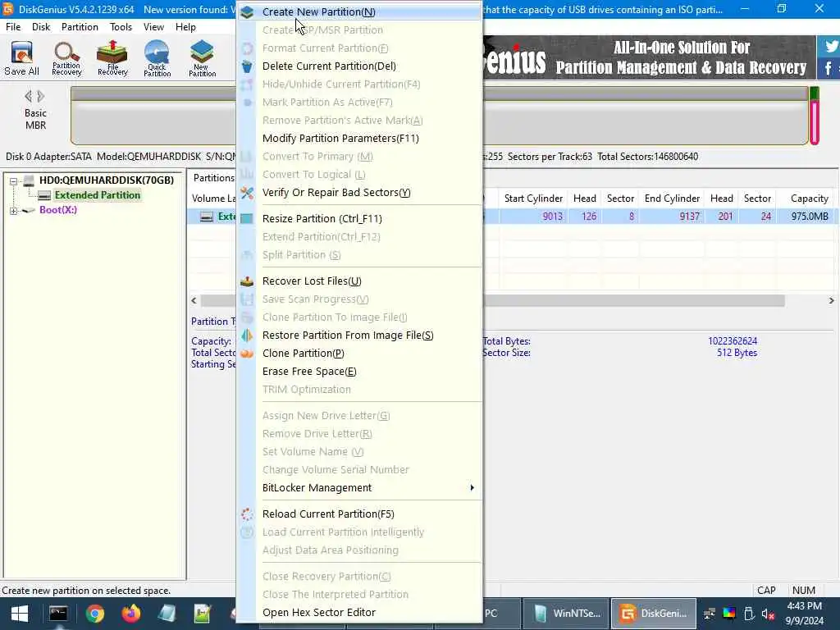This screenshot has width=840, height=630.
Task: Select Recover Lost Files(U)
Action: 359,281
